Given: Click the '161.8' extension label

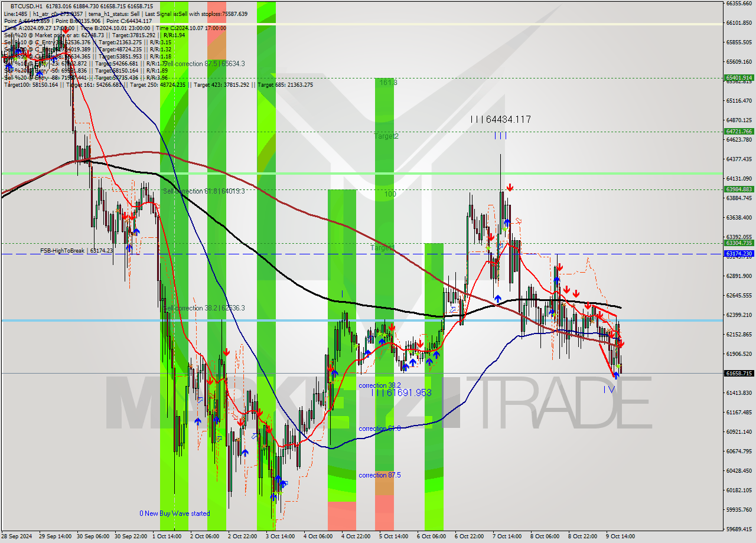Looking at the screenshot, I should pyautogui.click(x=388, y=83).
